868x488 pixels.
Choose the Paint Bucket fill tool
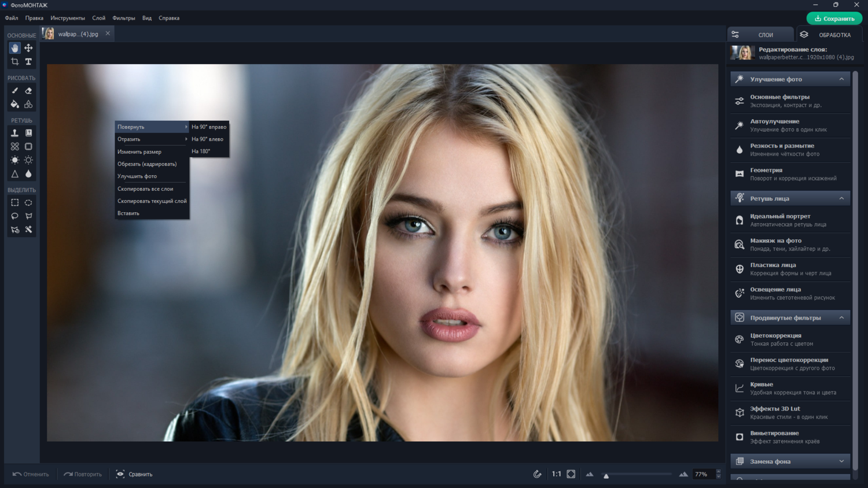tap(15, 104)
